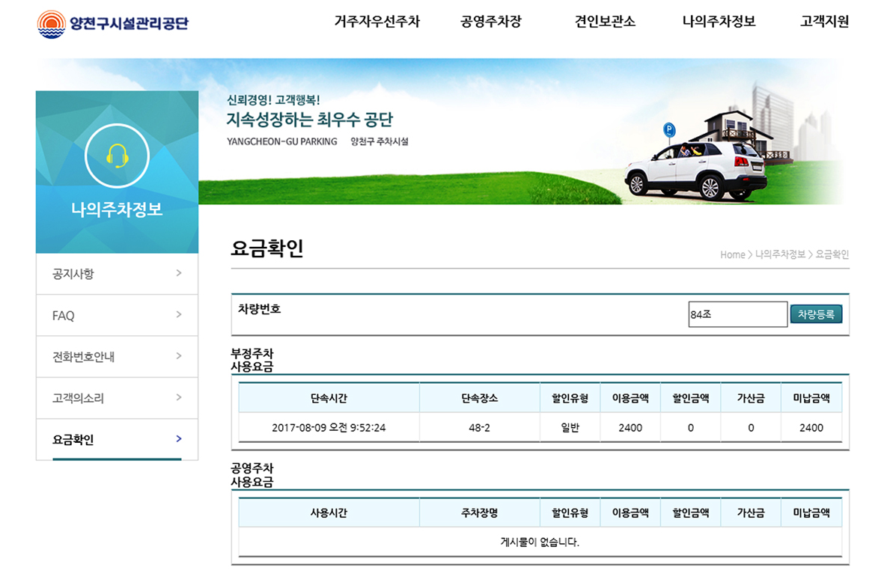Image resolution: width=884 pixels, height=588 pixels.
Task: Open 고객의소리 in the sidebar
Action: point(78,398)
